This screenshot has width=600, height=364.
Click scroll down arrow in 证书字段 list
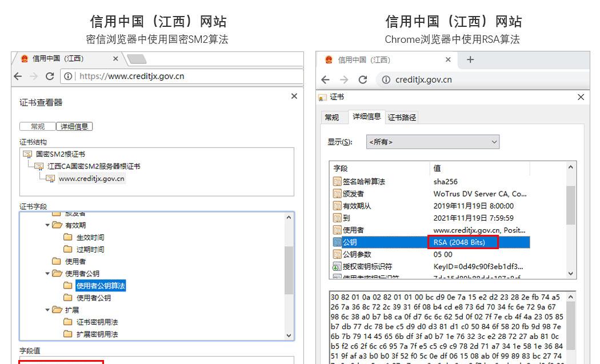[x=289, y=335]
